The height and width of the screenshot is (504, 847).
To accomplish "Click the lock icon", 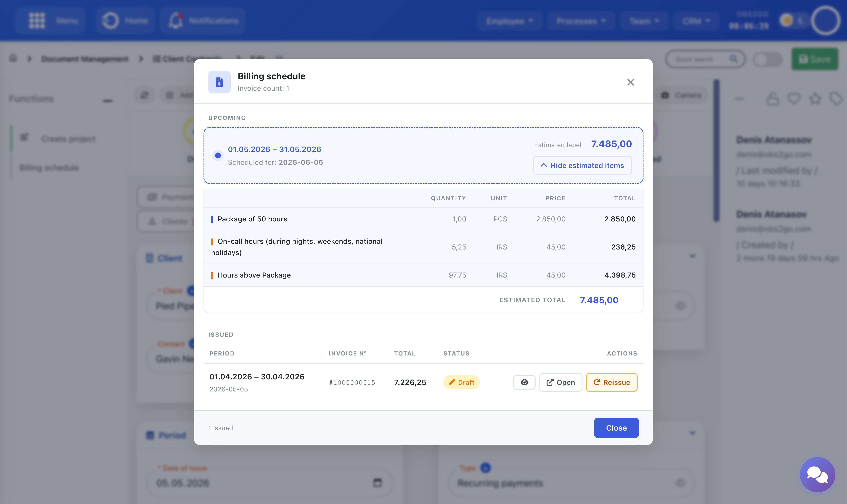I will point(773,99).
